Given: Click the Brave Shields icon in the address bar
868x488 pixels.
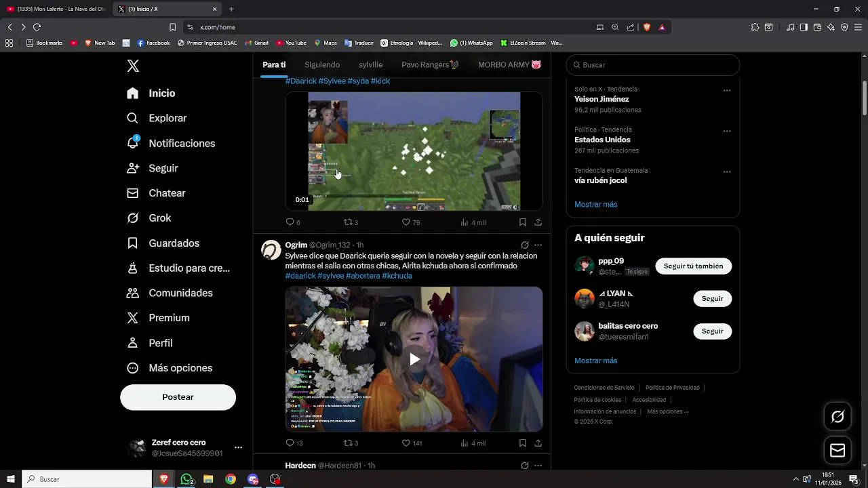Looking at the screenshot, I should 647,27.
